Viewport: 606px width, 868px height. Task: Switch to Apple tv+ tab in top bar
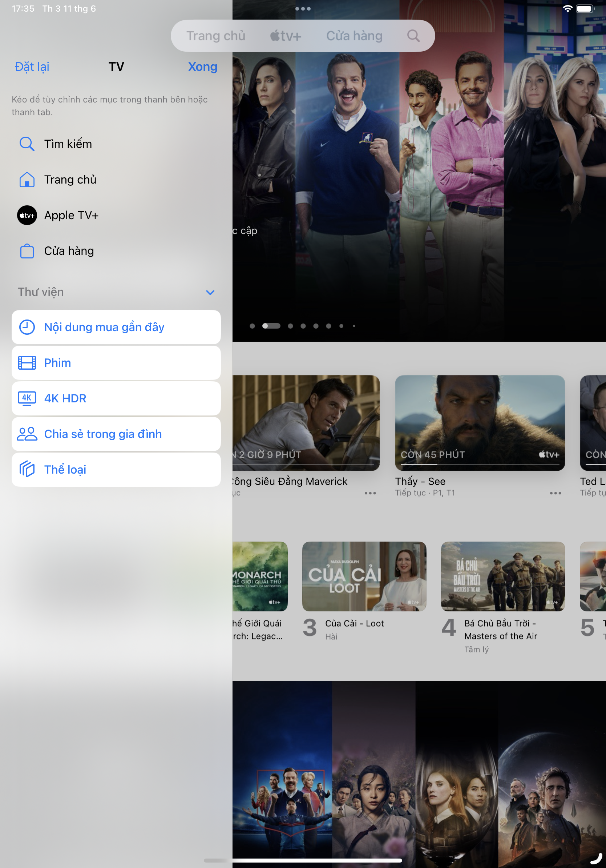[x=286, y=36]
